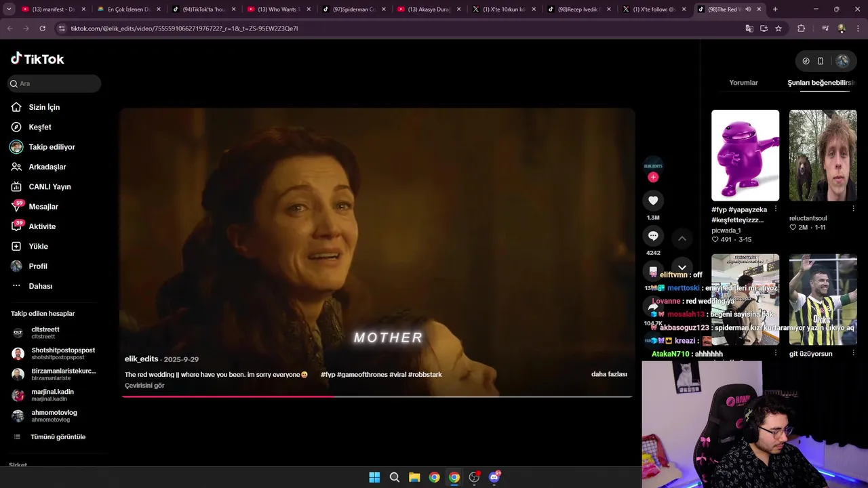Switch to X'te 10rkun tab
This screenshot has height=488, width=868.
pyautogui.click(x=504, y=9)
